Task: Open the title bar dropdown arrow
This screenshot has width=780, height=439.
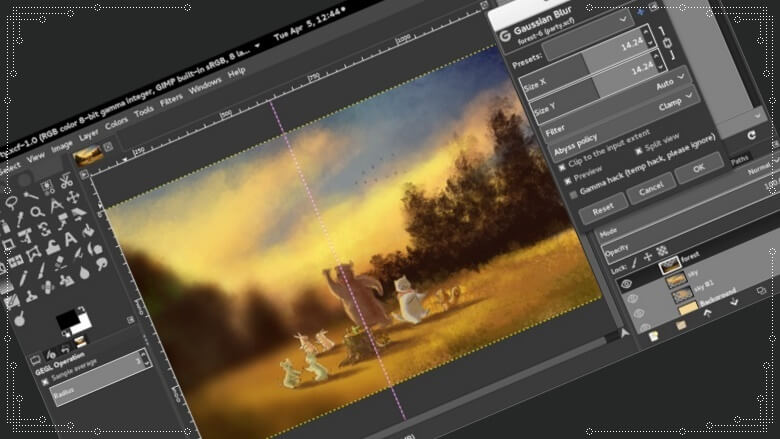Action: pyautogui.click(x=258, y=46)
